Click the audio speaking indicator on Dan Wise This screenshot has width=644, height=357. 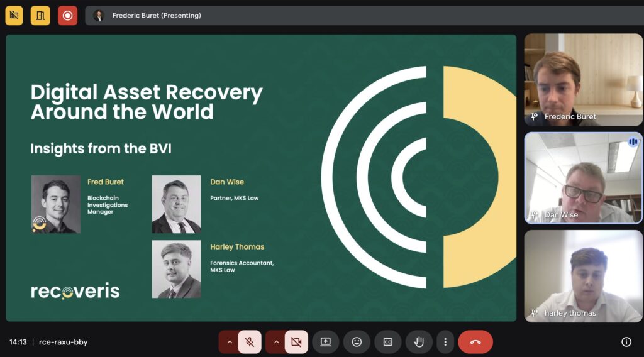[633, 141]
